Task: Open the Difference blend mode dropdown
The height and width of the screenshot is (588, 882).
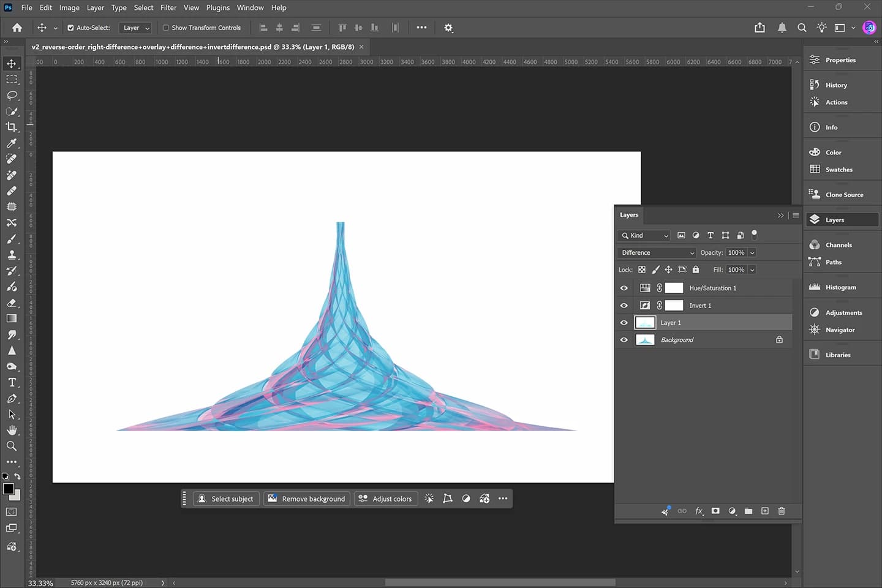Action: (657, 252)
